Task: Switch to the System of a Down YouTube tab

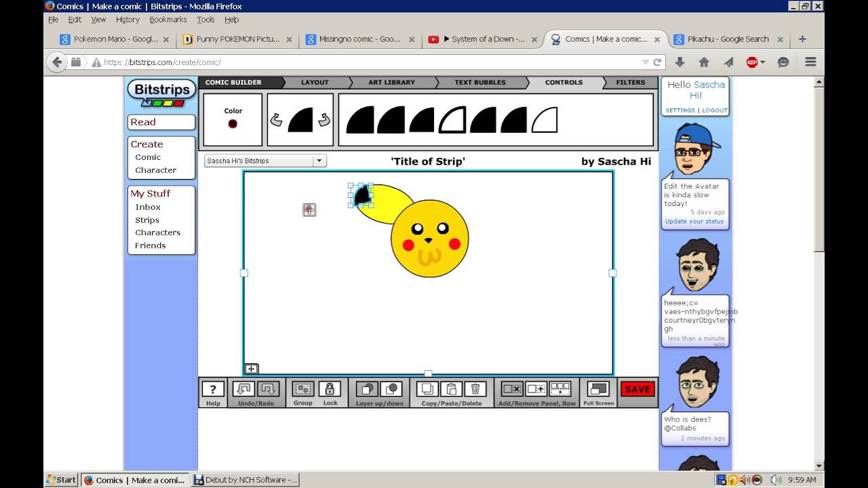Action: [x=482, y=39]
